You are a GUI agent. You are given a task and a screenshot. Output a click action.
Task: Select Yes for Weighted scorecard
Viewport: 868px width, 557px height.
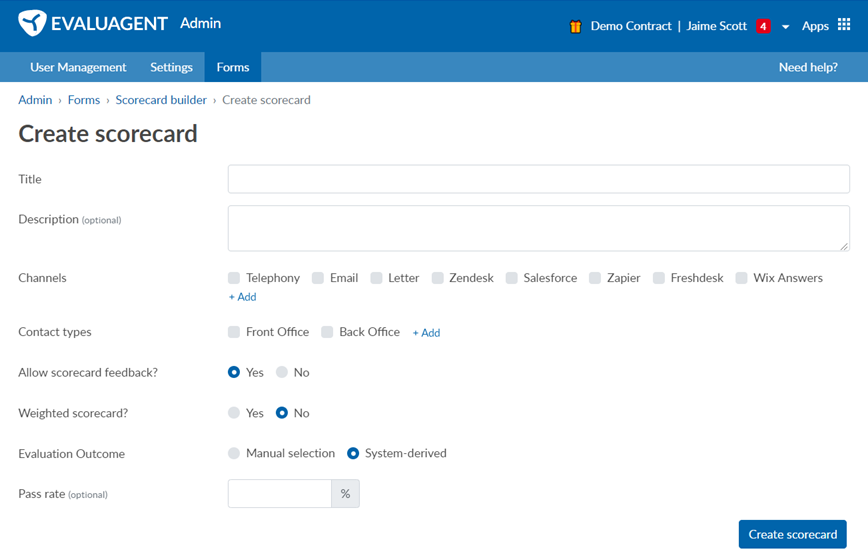[234, 412]
